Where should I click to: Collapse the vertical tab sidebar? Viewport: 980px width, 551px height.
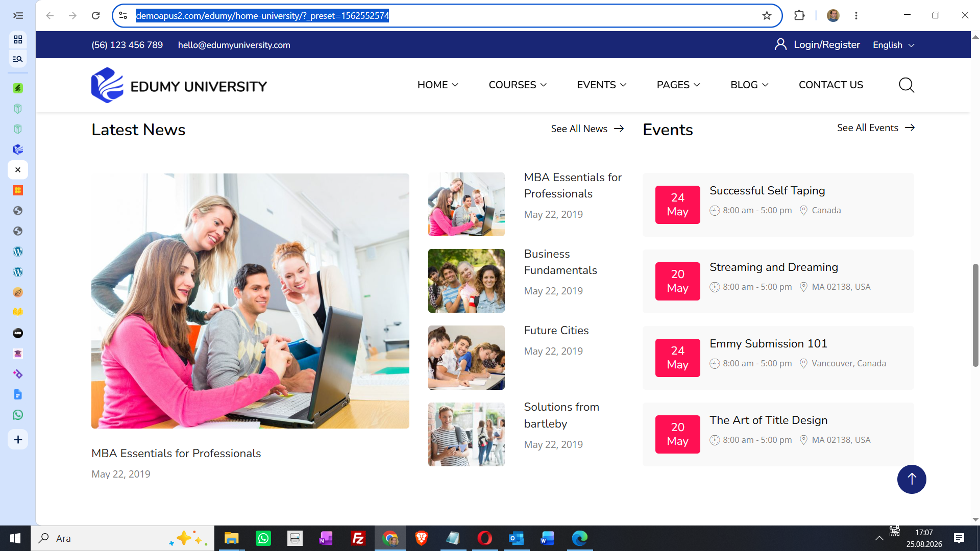[x=18, y=15]
